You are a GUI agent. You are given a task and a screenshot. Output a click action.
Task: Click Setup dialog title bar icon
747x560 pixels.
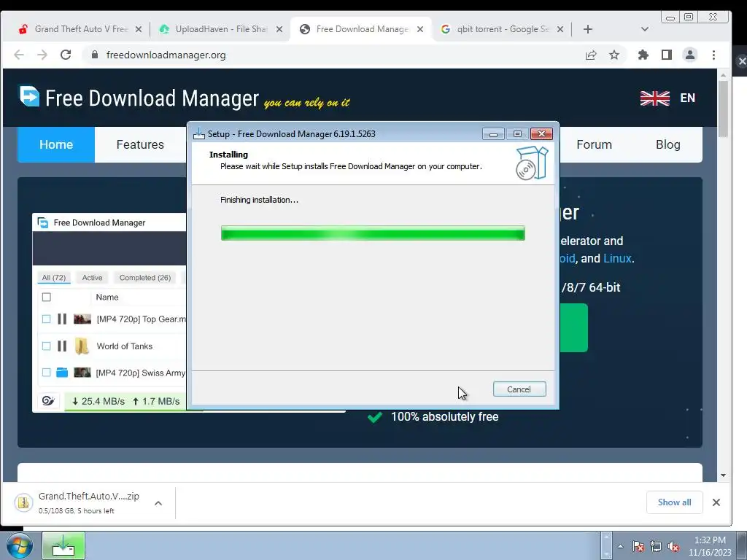pos(198,134)
